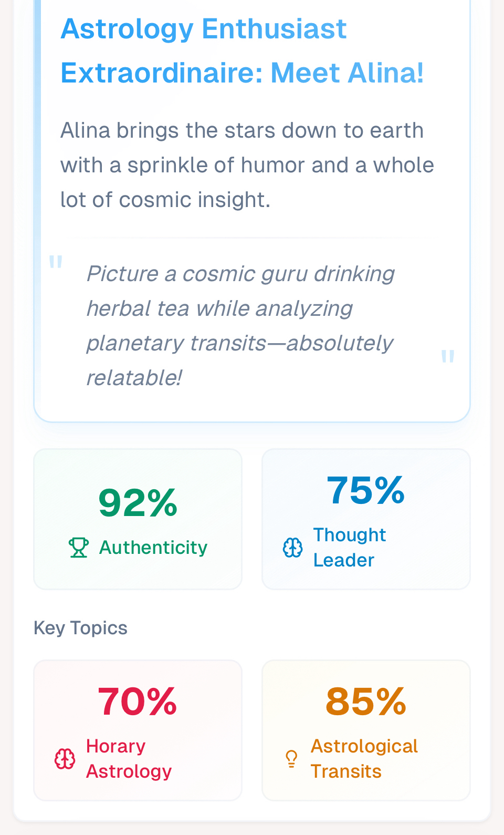The width and height of the screenshot is (504, 835).
Task: Click the 'Alina brings the stars' description text
Action: pyautogui.click(x=247, y=165)
